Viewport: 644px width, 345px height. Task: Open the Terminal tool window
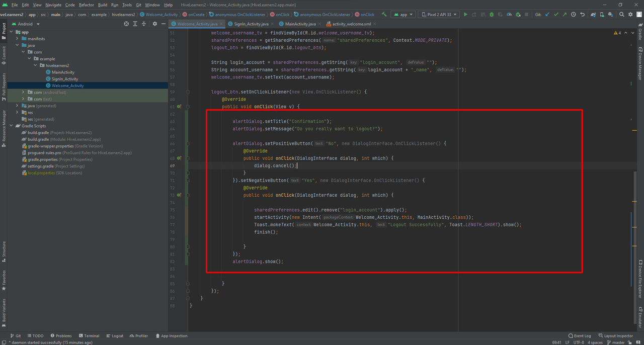pos(89,336)
